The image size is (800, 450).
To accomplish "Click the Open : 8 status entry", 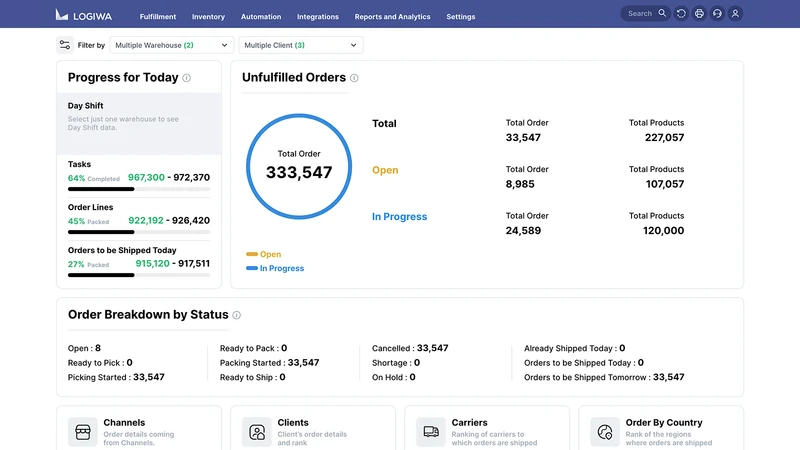I will point(84,348).
